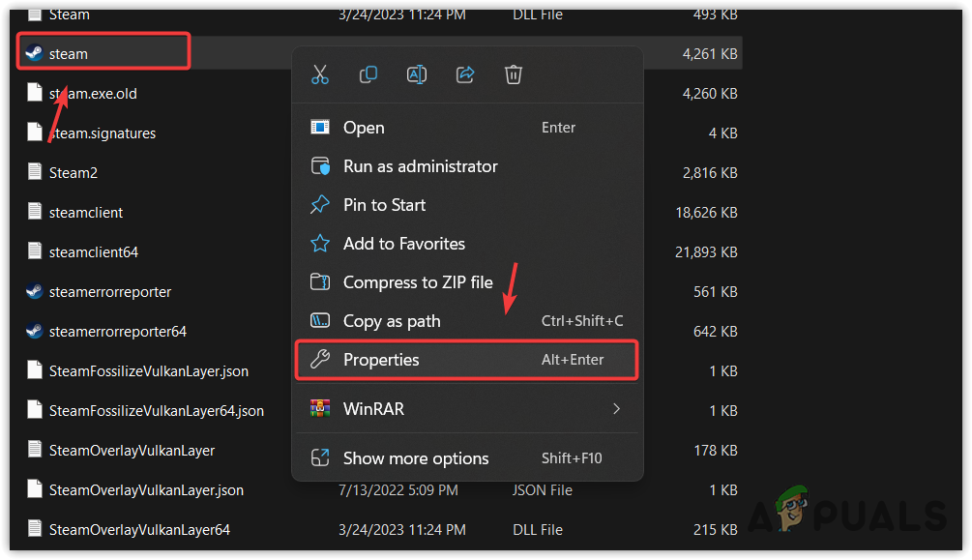
Task: Select the steam.exe.old file
Action: pos(93,94)
